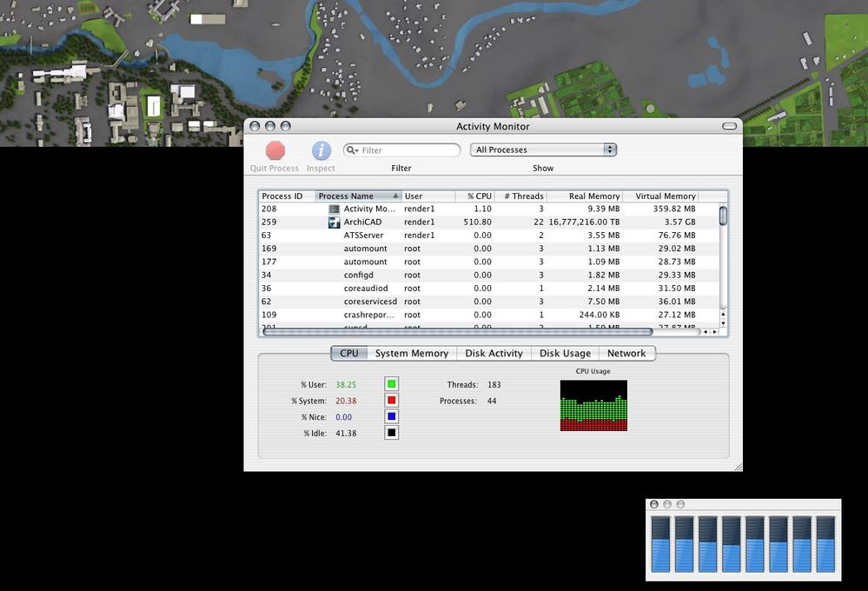Click the 41.38 % Idle value
The width and height of the screenshot is (868, 591).
(x=346, y=433)
